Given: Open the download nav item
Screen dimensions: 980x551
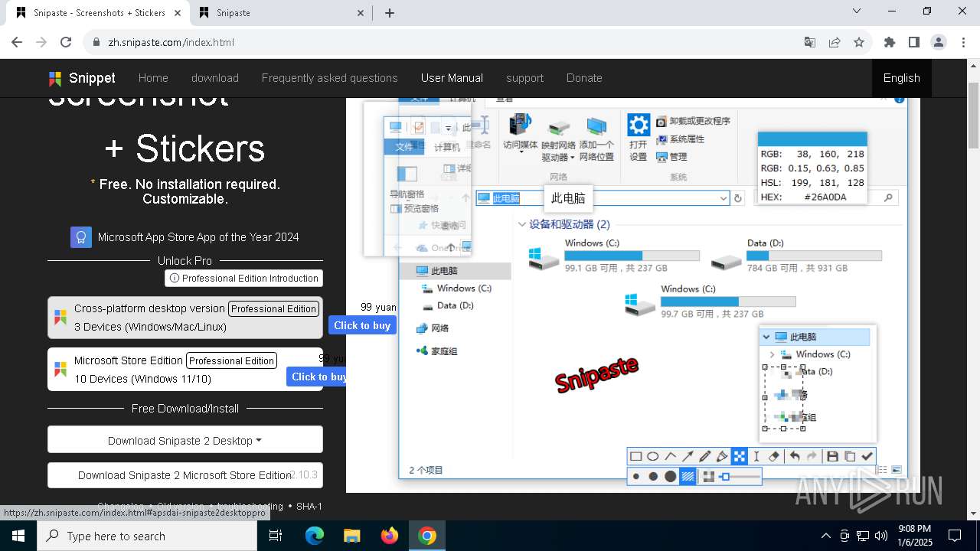Looking at the screenshot, I should [215, 78].
